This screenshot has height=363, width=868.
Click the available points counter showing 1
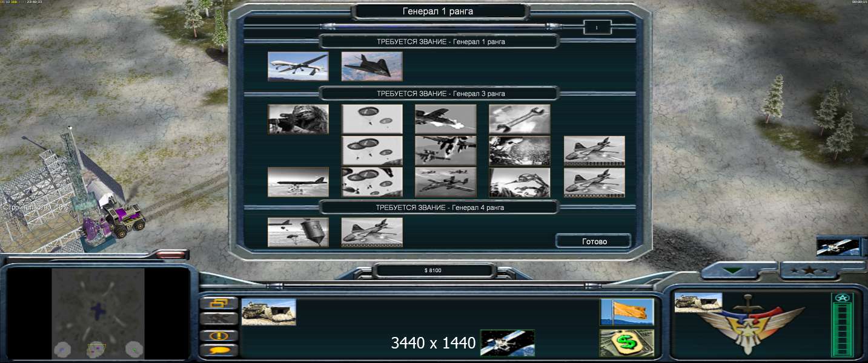coord(597,27)
